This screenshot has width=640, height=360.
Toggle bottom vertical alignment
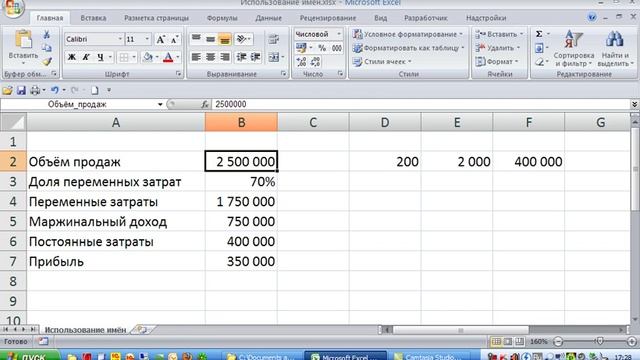pos(225,39)
